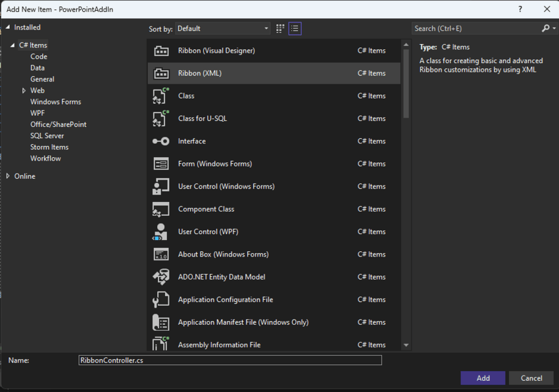
Task: Click the Interface template icon
Action: tap(162, 141)
